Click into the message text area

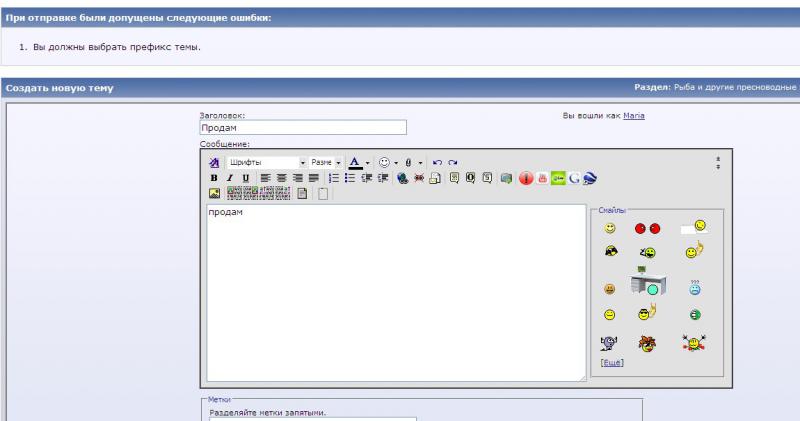(x=395, y=290)
